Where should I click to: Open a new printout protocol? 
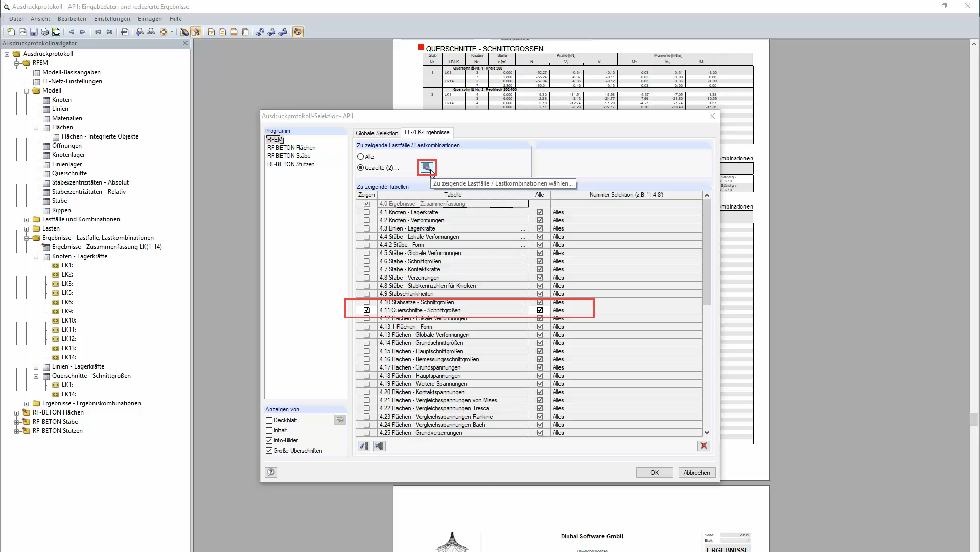coord(11,32)
